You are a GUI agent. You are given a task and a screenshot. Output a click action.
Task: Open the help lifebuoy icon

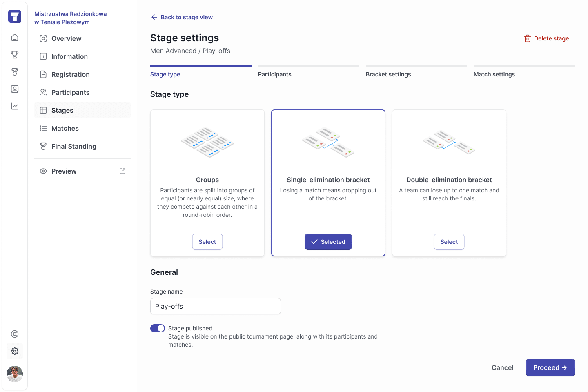click(x=15, y=334)
